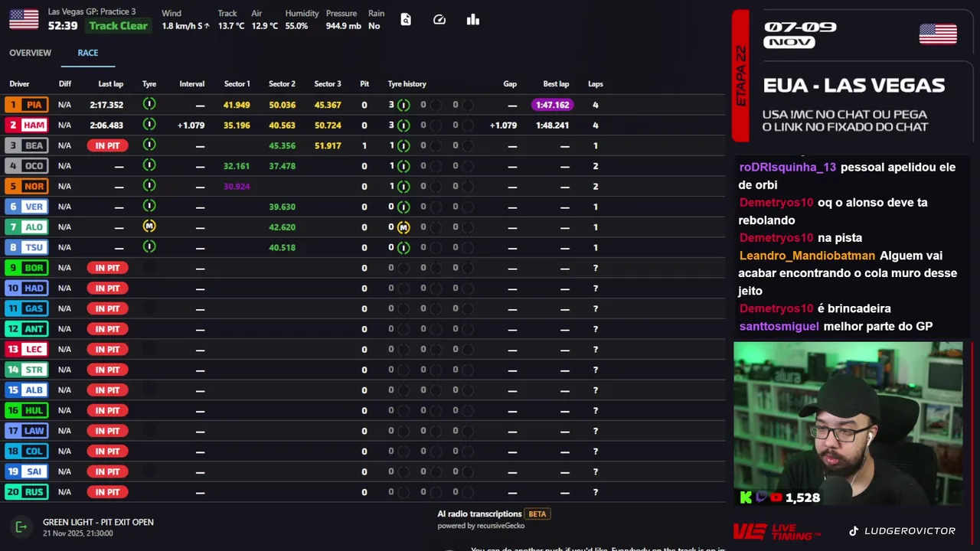The height and width of the screenshot is (551, 980).
Task: Select the PIA driver tag
Action: point(26,105)
